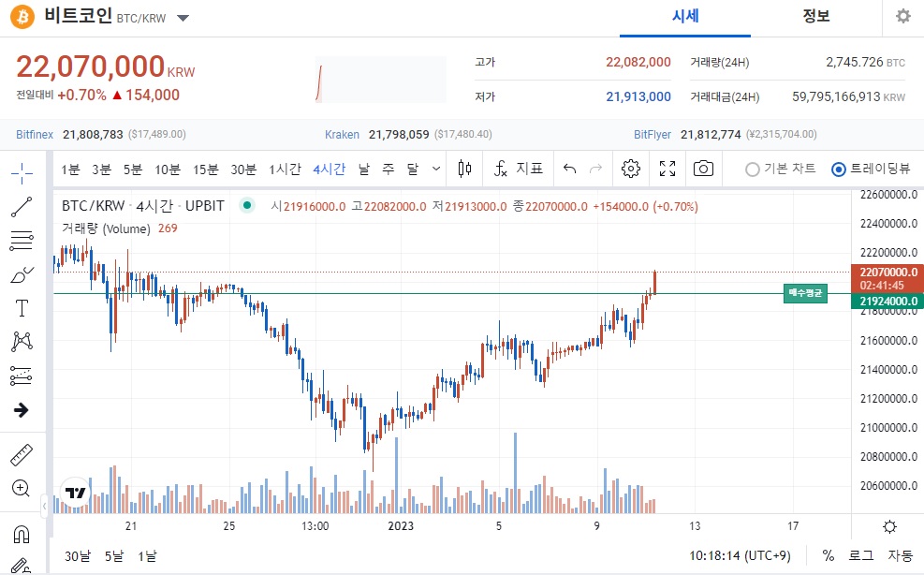Screen dimensions: 924x575
Task: Toggle percent scale (%) mode
Action: click(x=828, y=555)
